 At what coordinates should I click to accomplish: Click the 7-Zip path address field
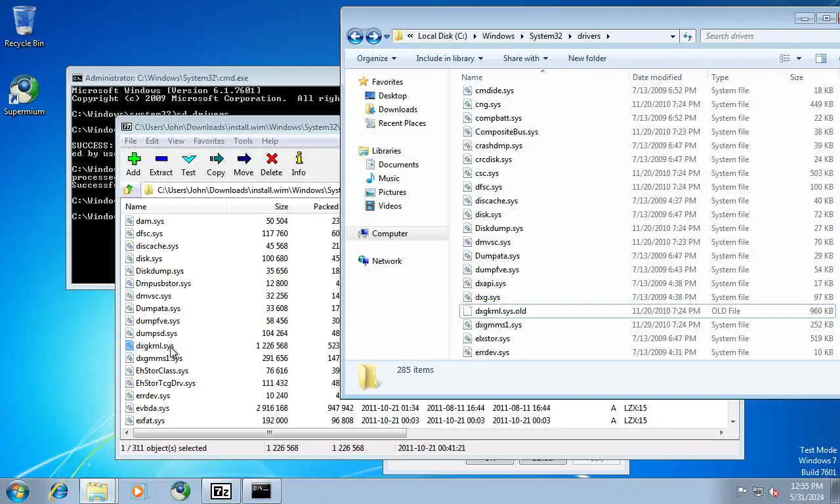[243, 190]
